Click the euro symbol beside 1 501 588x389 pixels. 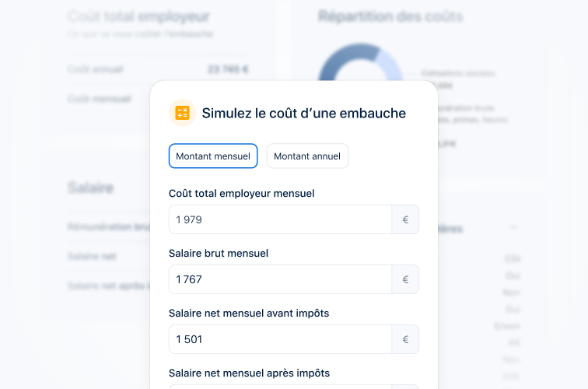[405, 339]
